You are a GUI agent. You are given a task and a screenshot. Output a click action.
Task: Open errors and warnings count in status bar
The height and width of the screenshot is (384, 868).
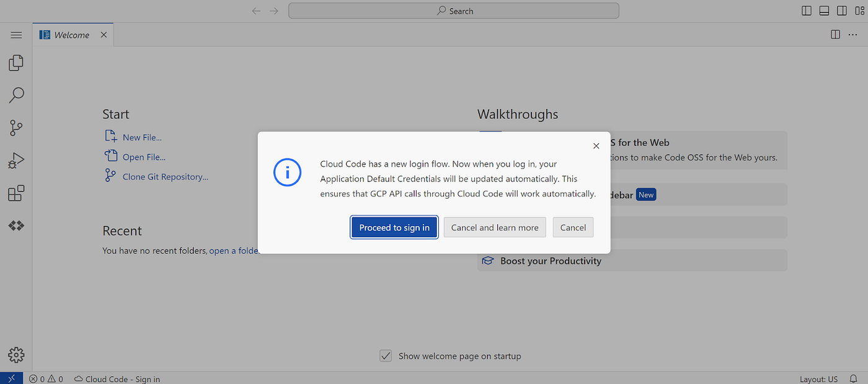pos(46,379)
